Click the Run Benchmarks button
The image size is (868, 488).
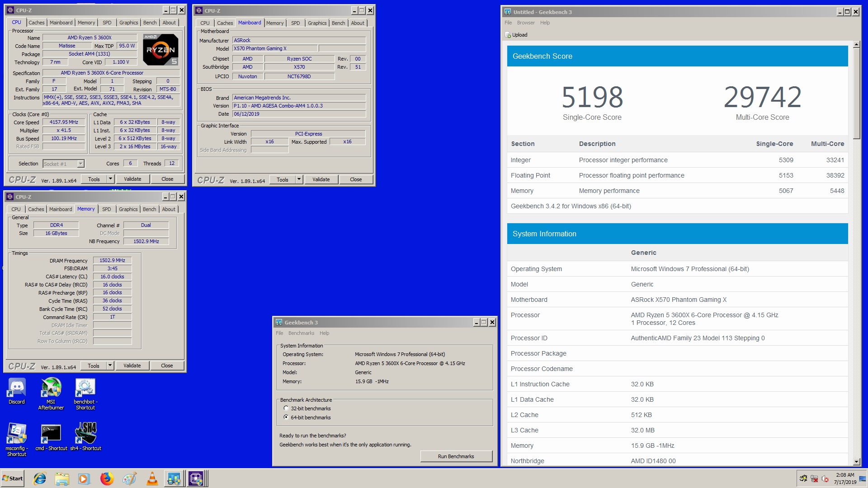(x=456, y=456)
